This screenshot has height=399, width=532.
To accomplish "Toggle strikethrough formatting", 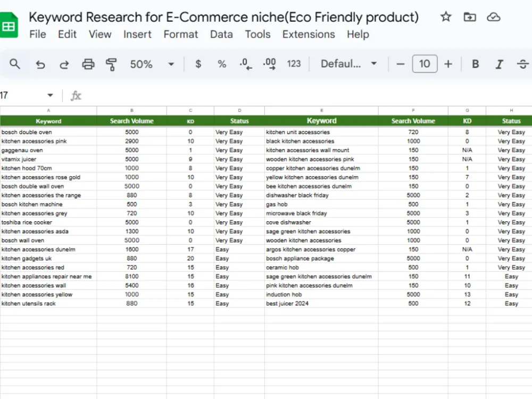I will click(523, 64).
